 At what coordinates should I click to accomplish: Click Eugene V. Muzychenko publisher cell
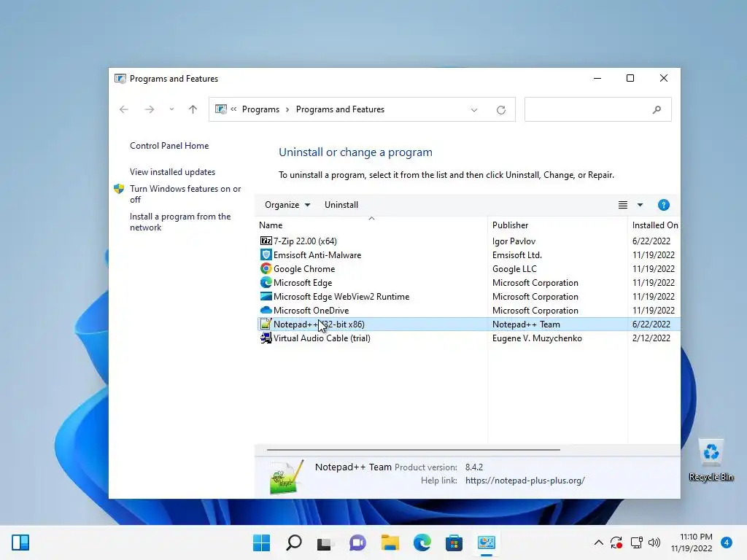537,338
